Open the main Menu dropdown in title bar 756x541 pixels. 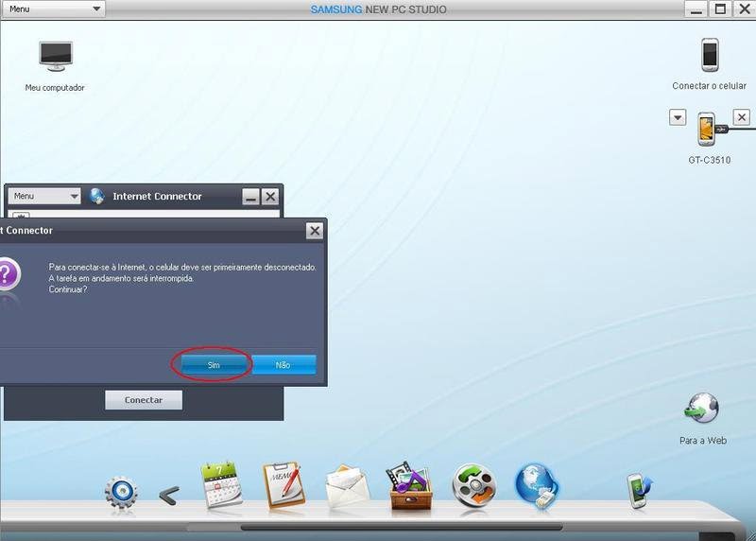coord(54,9)
